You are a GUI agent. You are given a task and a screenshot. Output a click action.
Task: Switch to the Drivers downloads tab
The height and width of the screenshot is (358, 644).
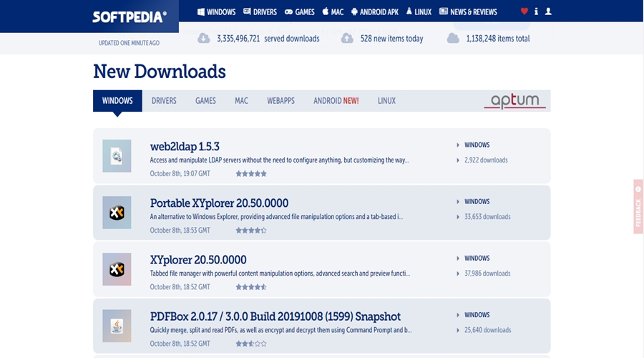point(164,101)
